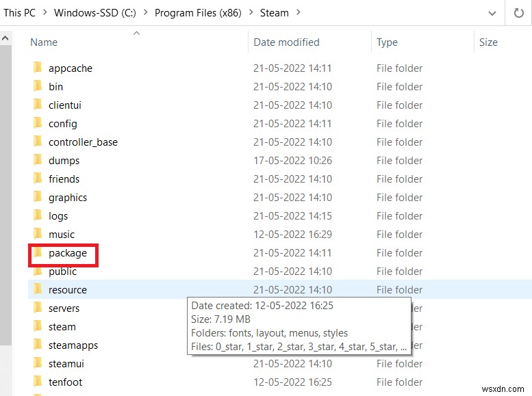Screen dimensions: 532x396
Task: Select the steamapps folder name
Action: 73,345
